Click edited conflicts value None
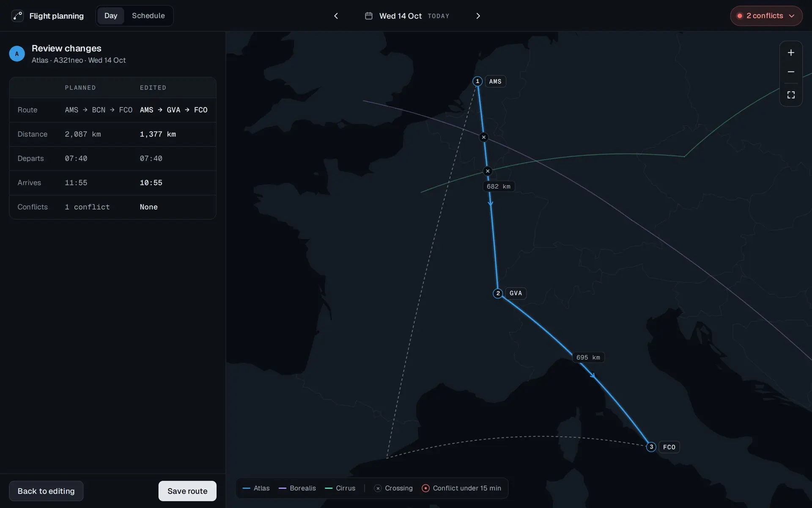The height and width of the screenshot is (508, 812). click(148, 207)
